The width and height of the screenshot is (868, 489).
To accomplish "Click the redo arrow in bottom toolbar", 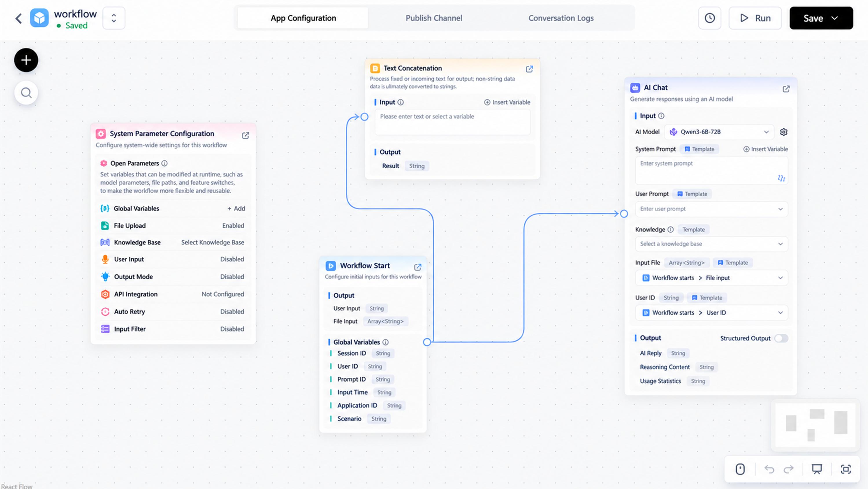I will click(x=788, y=469).
